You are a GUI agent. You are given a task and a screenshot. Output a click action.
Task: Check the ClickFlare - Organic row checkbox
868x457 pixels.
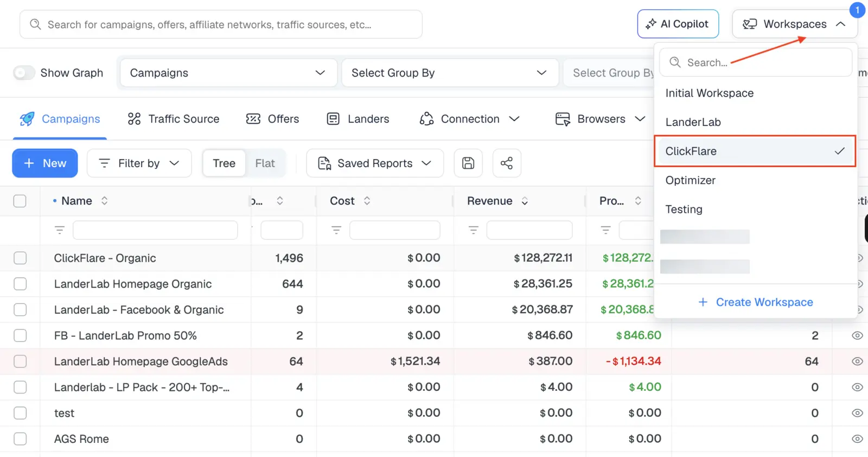[20, 258]
